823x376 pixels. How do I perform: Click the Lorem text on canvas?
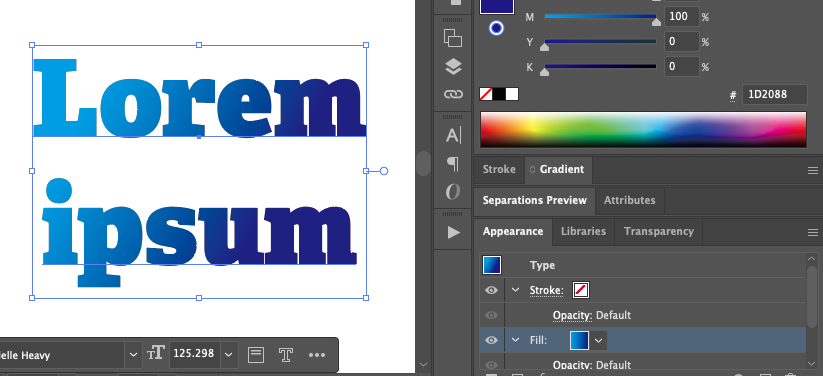(x=199, y=98)
